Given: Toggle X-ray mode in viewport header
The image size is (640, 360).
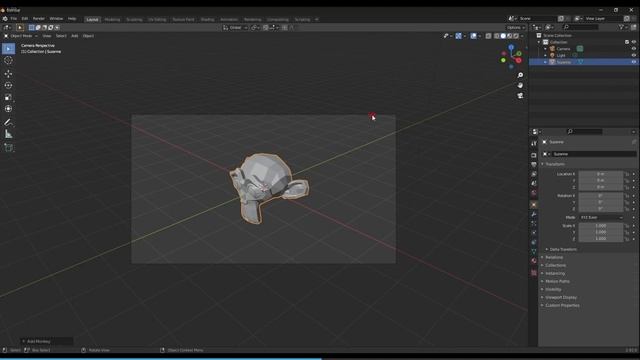Looking at the screenshot, I should pos(488,36).
